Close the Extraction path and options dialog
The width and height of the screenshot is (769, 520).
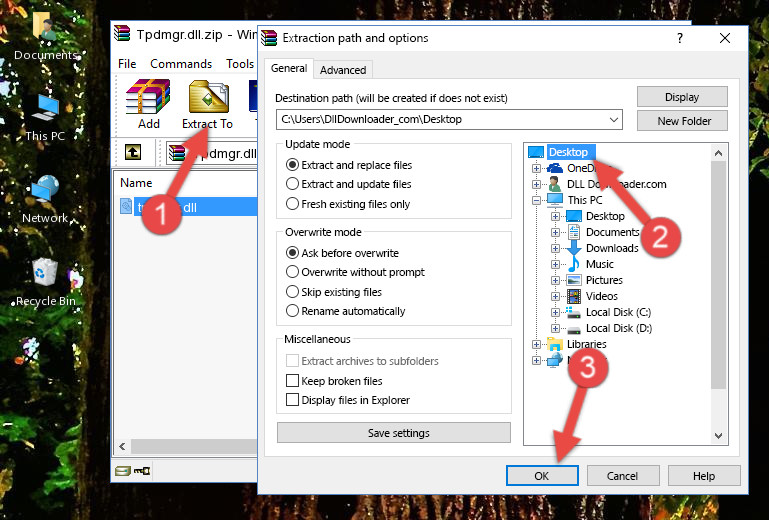[x=725, y=38]
